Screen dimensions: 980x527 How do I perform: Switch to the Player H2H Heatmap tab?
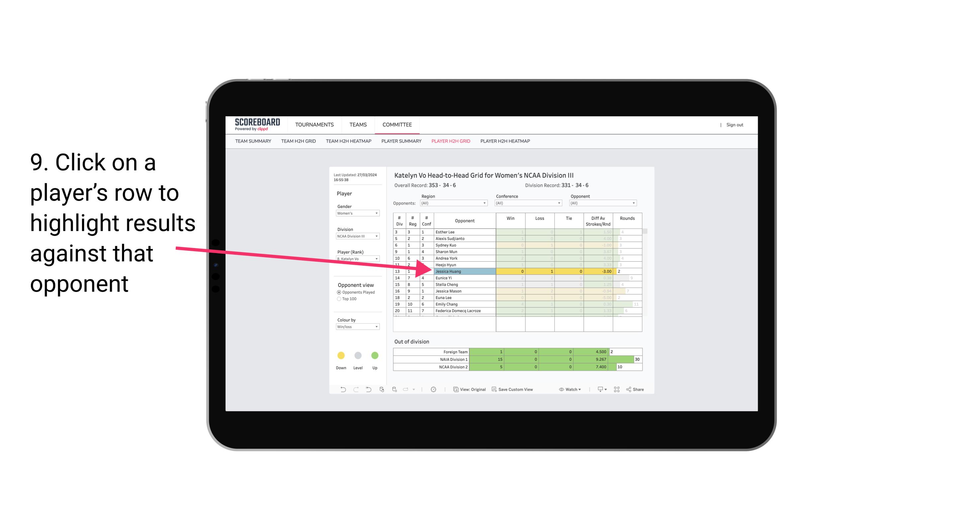click(506, 141)
